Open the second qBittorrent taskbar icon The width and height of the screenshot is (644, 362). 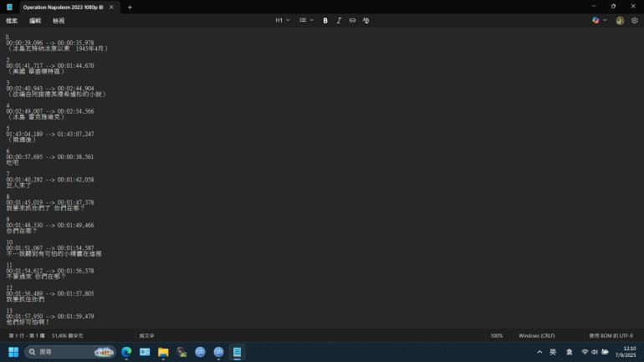click(218, 352)
